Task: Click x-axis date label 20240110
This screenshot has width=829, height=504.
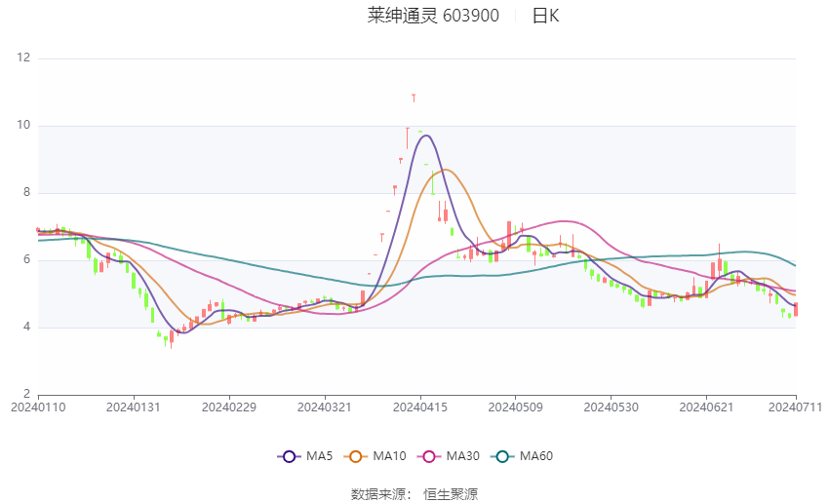Action: [x=38, y=407]
